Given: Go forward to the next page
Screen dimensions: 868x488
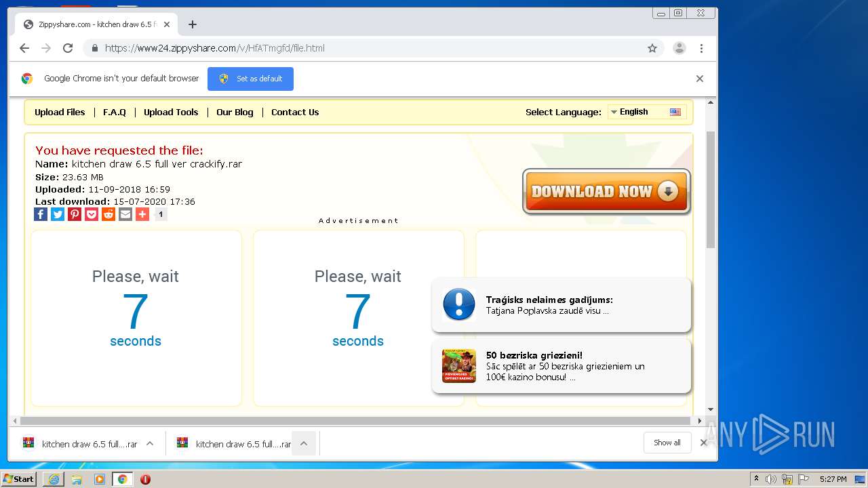Looking at the screenshot, I should [x=46, y=48].
